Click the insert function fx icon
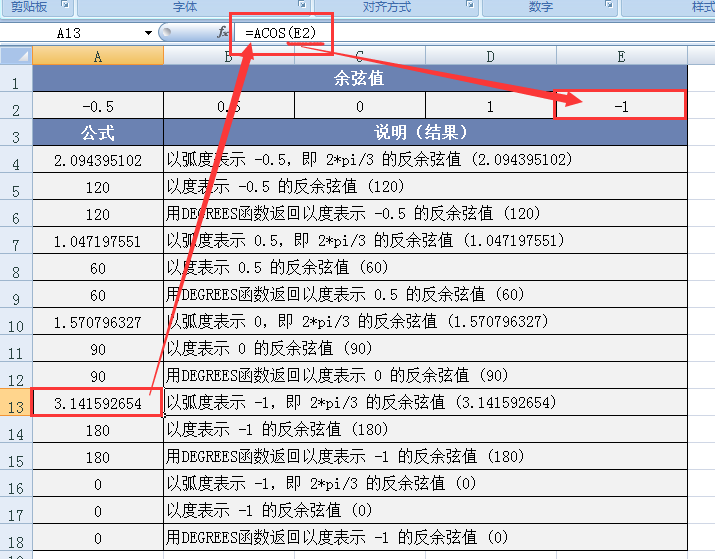The width and height of the screenshot is (715, 559). (x=223, y=32)
